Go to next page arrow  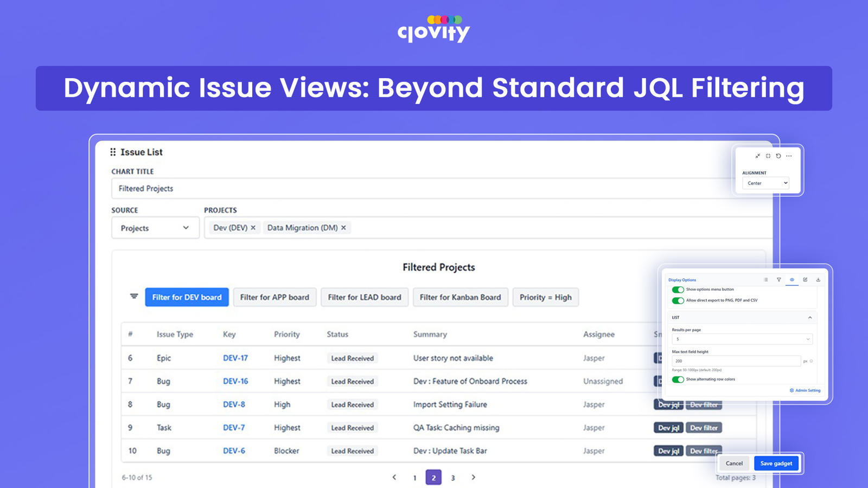point(473,478)
